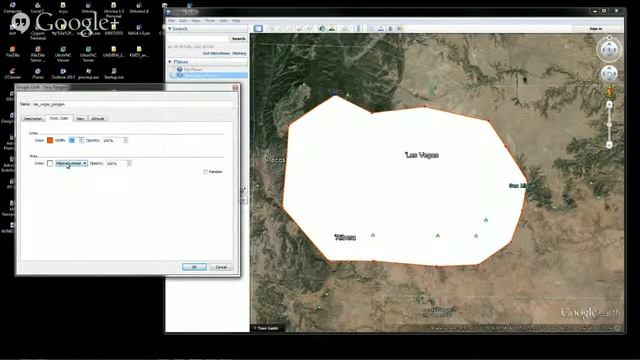Image resolution: width=640 pixels, height=360 pixels.
Task: Adjust the Lines width stepper arrows
Action: [81, 140]
